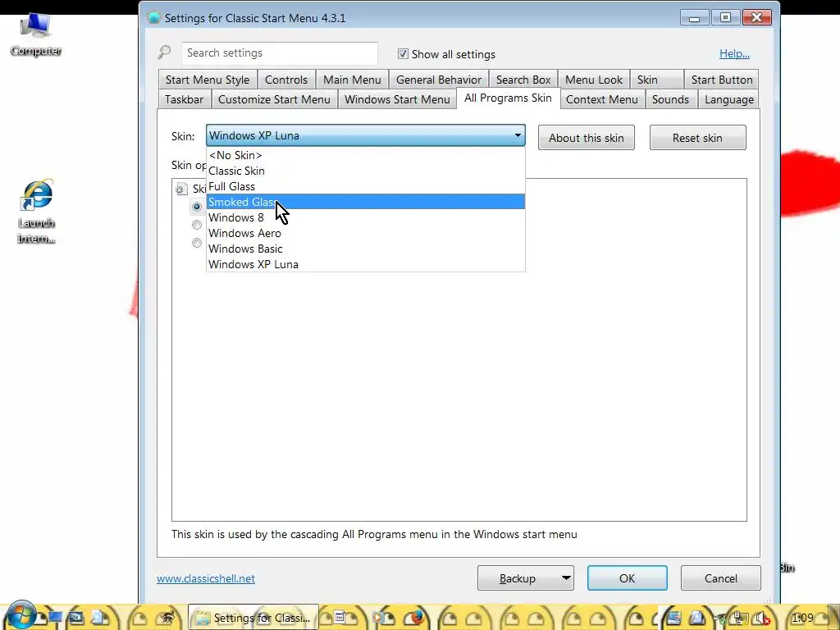Open the Language tab
This screenshot has width=840, height=630.
(729, 99)
